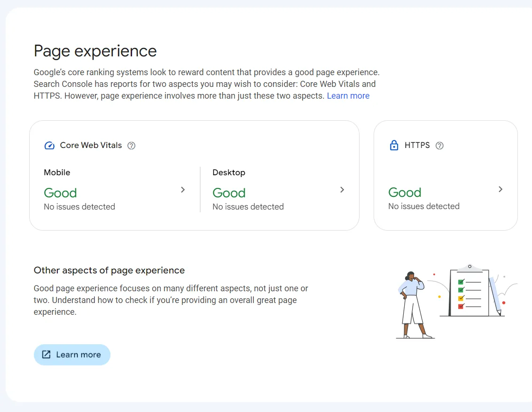The width and height of the screenshot is (532, 412).
Task: Click the Core Web Vitals speedometer icon
Action: (x=49, y=146)
